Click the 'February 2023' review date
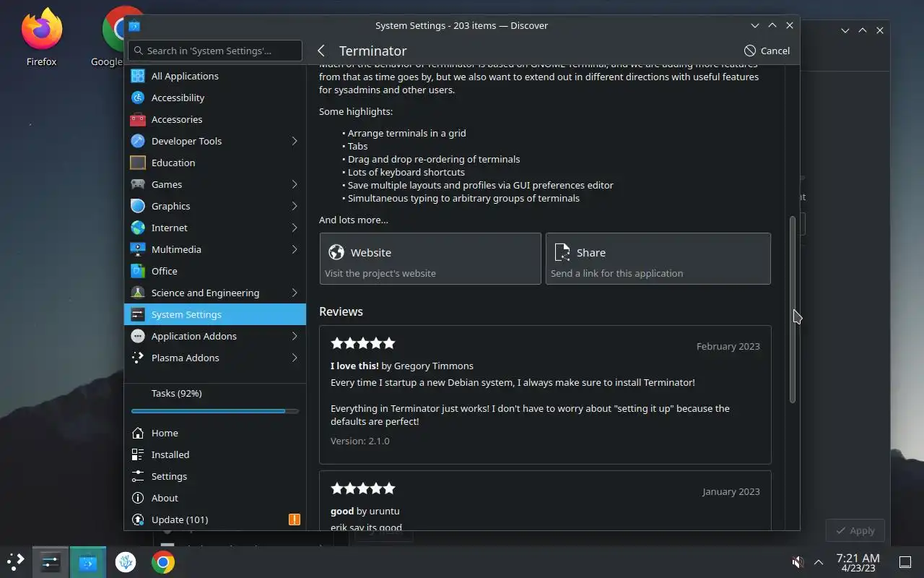 pyautogui.click(x=728, y=346)
